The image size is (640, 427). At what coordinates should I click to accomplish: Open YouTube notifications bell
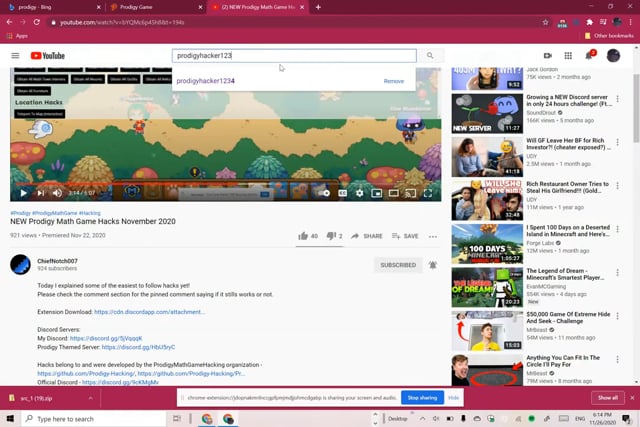(589, 56)
